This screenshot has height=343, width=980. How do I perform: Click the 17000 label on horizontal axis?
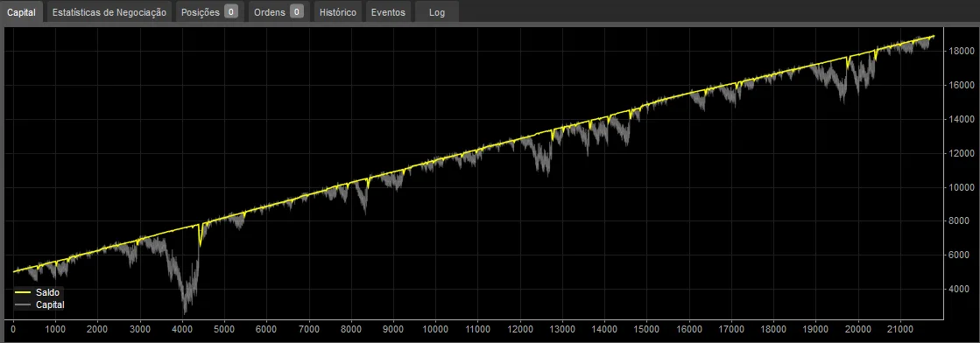[730, 329]
